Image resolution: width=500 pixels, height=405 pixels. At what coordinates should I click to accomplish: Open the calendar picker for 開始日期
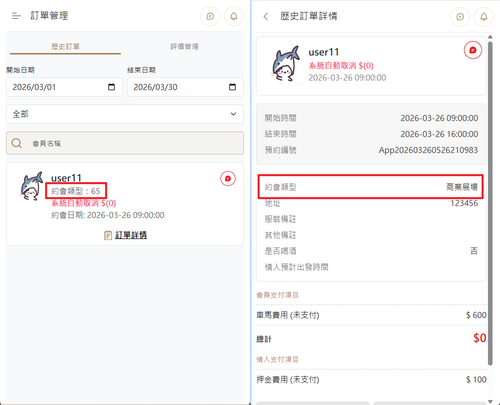[111, 87]
